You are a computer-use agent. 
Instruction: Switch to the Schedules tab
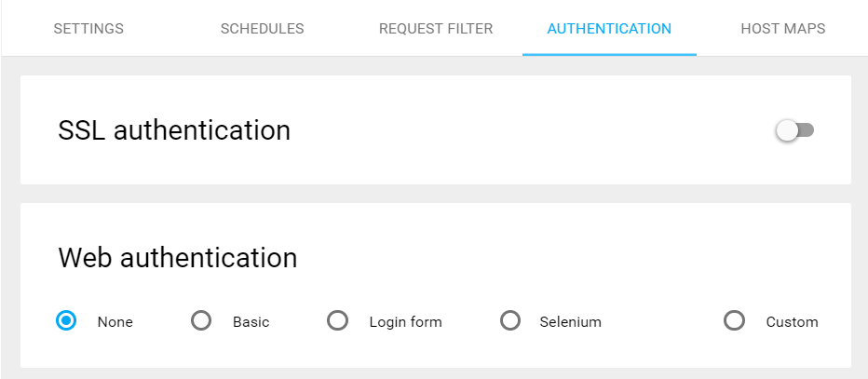pos(262,29)
